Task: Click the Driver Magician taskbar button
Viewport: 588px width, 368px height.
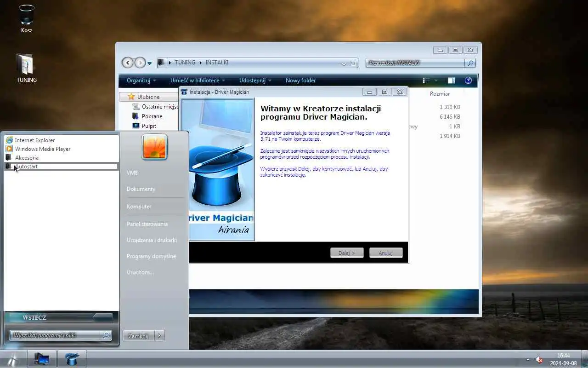Action: tap(71, 359)
